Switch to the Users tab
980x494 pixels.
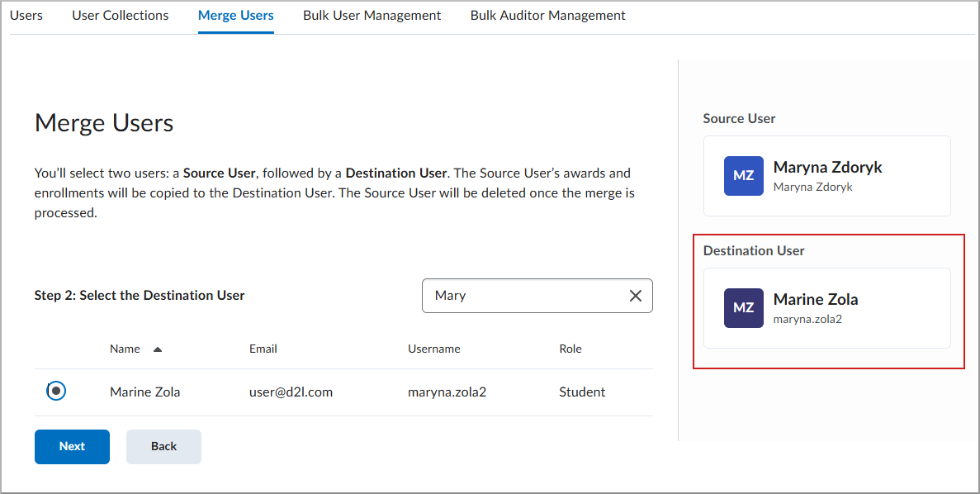coord(26,15)
